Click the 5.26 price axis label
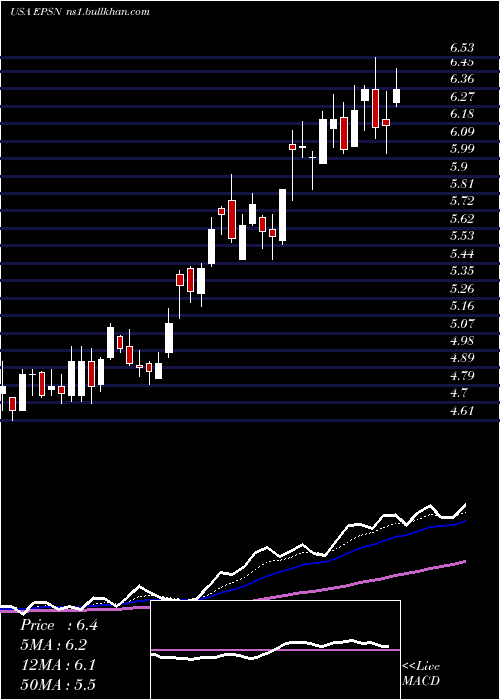 (462, 289)
